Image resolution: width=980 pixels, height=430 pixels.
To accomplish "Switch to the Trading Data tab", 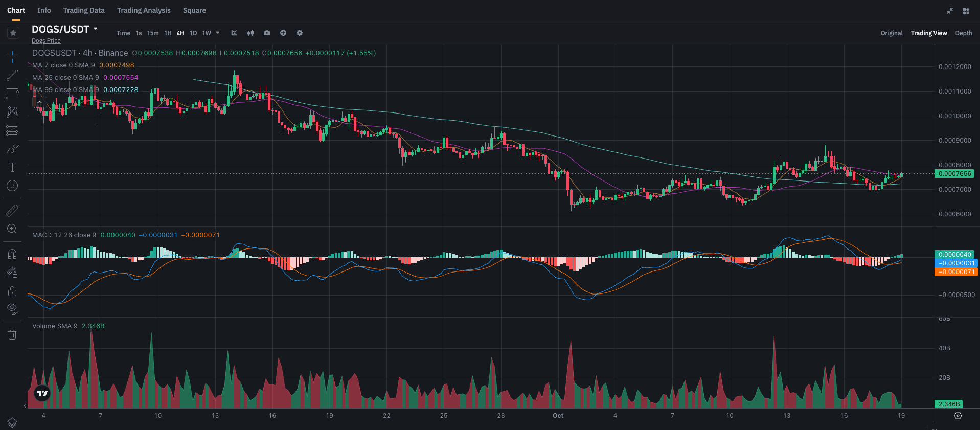I will (84, 10).
